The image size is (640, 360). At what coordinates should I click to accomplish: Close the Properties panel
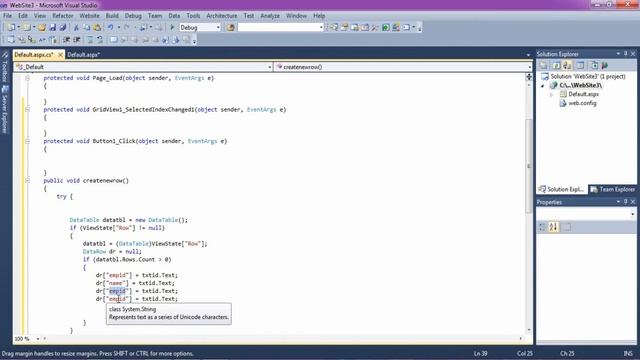click(x=633, y=202)
